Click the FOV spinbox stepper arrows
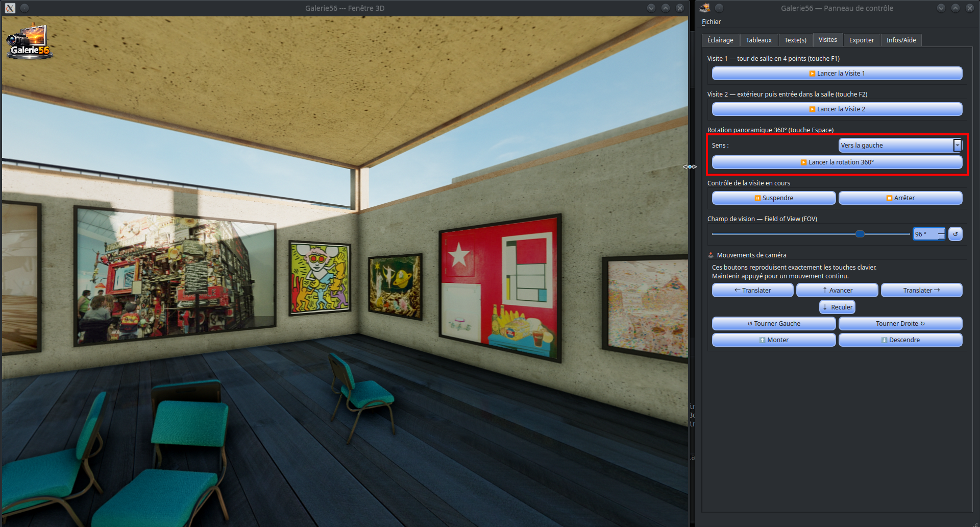980x527 pixels. pos(941,234)
